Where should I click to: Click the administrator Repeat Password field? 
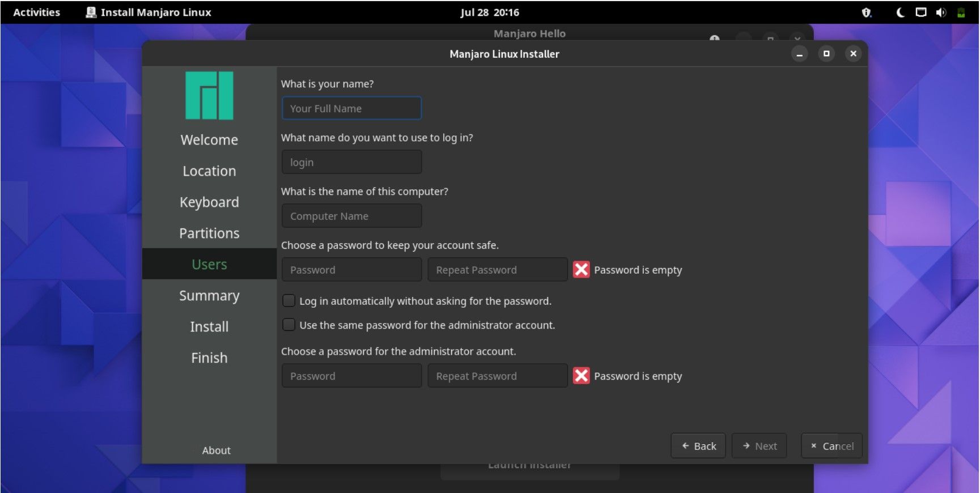tap(498, 376)
